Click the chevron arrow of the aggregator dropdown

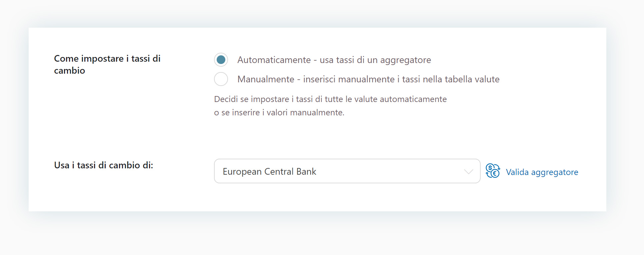click(469, 172)
